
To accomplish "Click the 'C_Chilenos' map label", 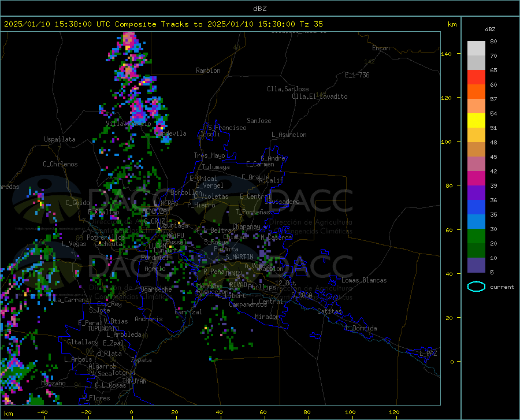I will pyautogui.click(x=60, y=164).
